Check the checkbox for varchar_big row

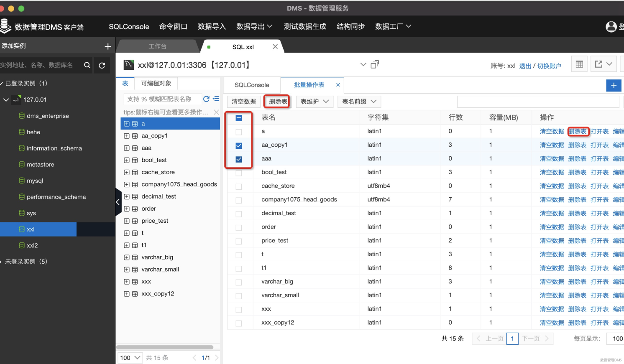tap(239, 282)
